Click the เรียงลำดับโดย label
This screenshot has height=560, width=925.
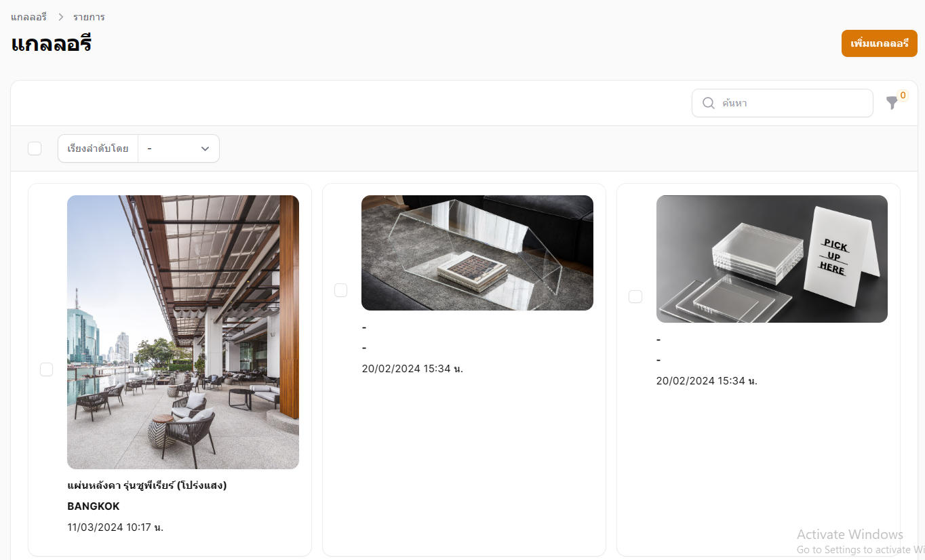[98, 148]
